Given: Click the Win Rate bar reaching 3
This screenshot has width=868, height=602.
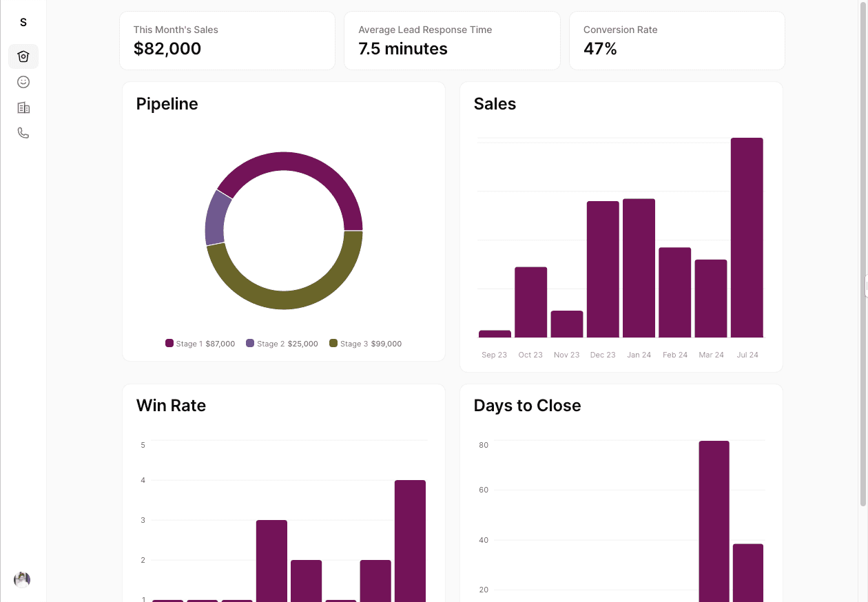Looking at the screenshot, I should [271, 561].
